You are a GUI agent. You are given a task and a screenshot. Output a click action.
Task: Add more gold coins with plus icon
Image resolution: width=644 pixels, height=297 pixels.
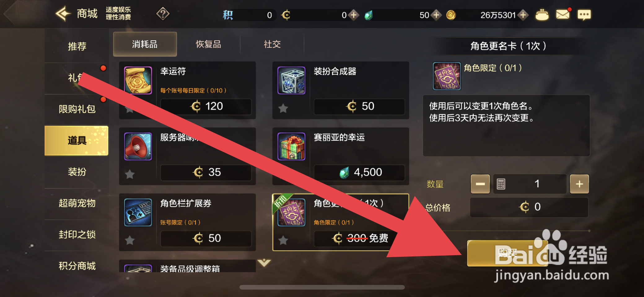click(x=523, y=15)
